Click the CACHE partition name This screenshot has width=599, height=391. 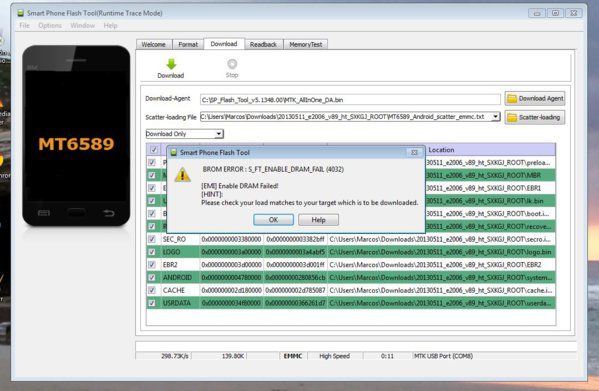(x=174, y=290)
